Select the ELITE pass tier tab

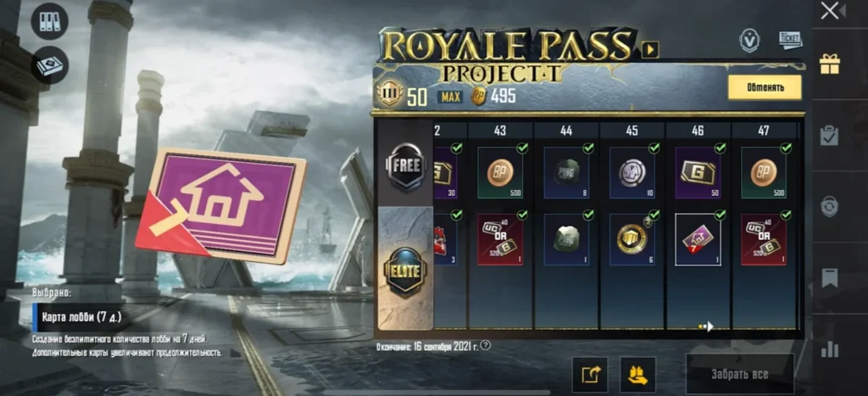point(406,271)
